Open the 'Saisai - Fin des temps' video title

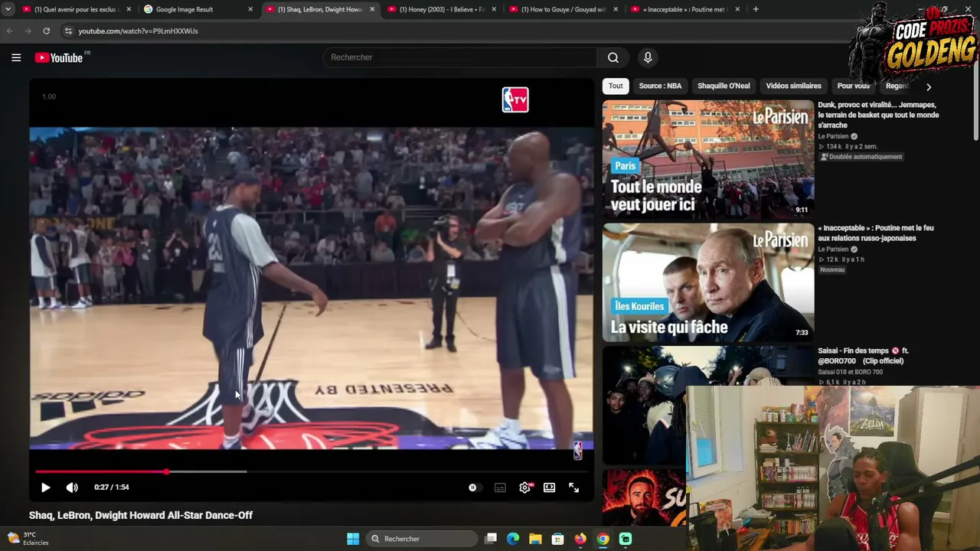click(864, 356)
